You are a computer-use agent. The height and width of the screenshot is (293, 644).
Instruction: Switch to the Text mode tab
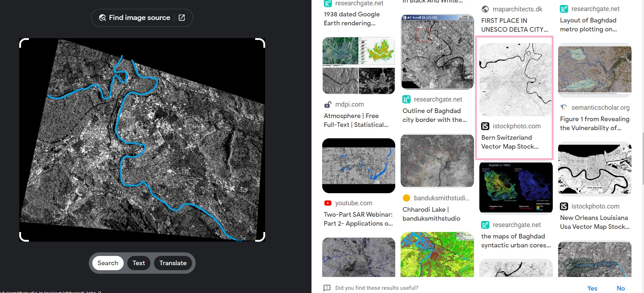click(x=139, y=263)
